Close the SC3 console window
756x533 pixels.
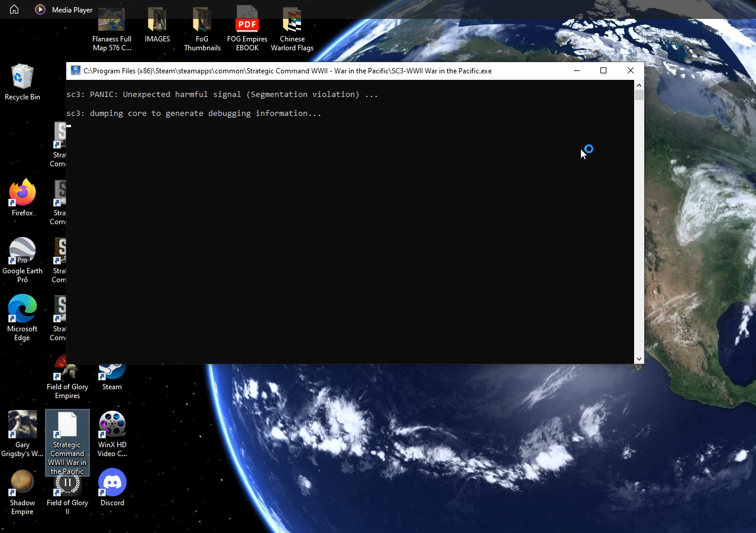(x=631, y=70)
